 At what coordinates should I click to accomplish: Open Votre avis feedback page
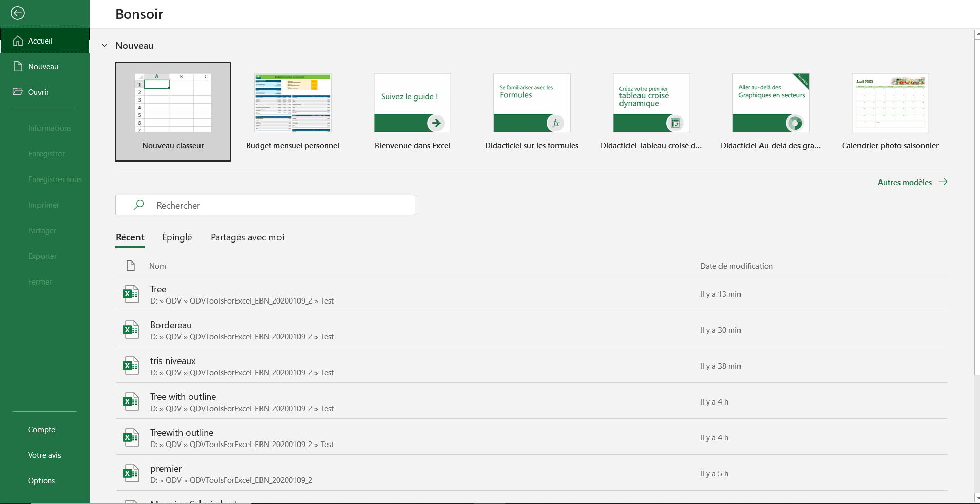45,455
